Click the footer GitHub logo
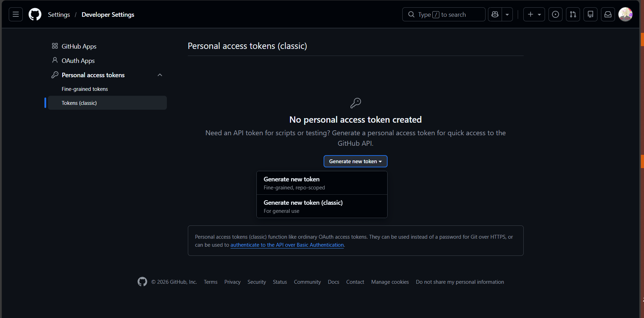The width and height of the screenshot is (644, 318). pyautogui.click(x=142, y=282)
